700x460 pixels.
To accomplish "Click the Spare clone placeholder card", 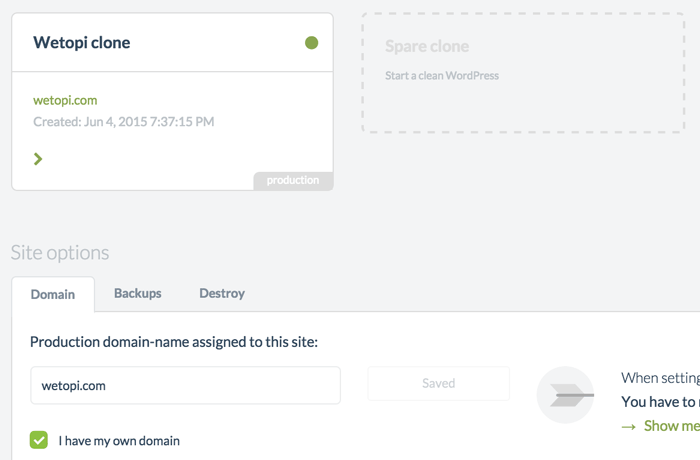I will click(523, 73).
